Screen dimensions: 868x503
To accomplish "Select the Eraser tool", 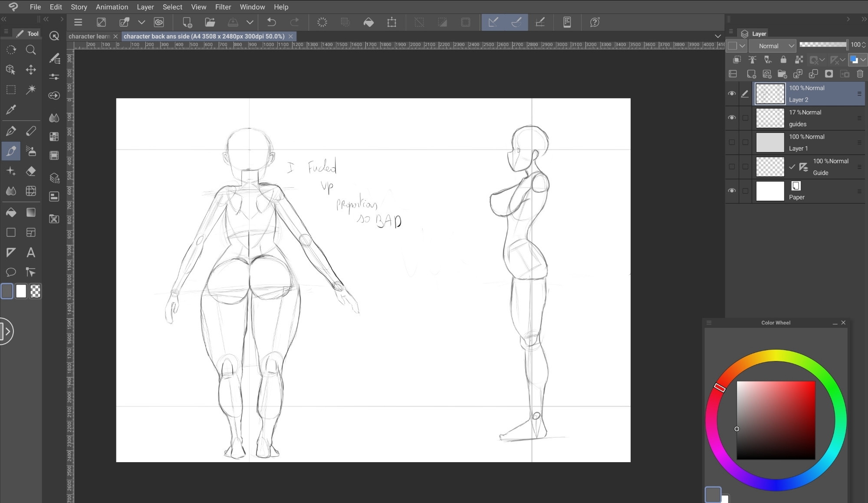I will pyautogui.click(x=31, y=171).
